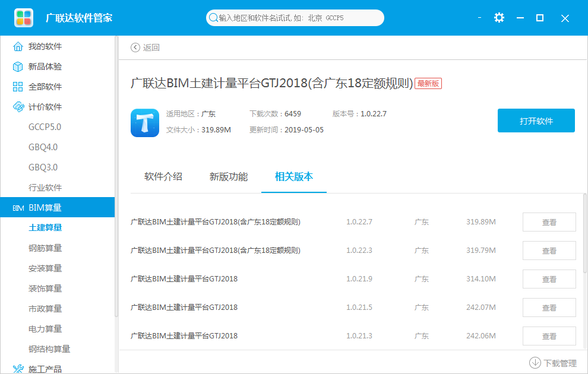The width and height of the screenshot is (588, 374).
Task: Open the settings gear icon
Action: point(499,18)
